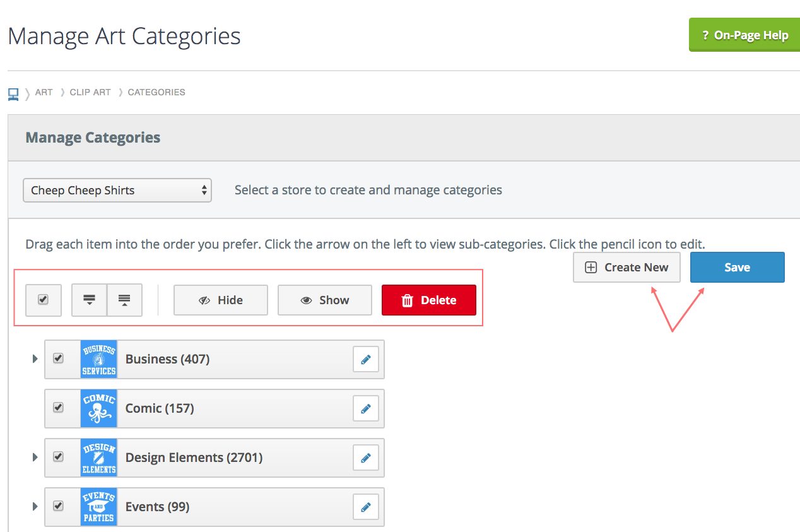The height and width of the screenshot is (532, 800).
Task: Click the Events and Parties category artwork icon
Action: click(x=98, y=506)
